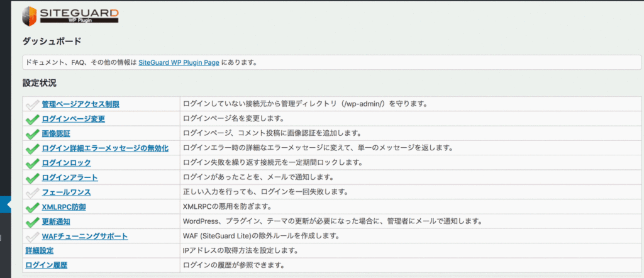Viewport: 644px width, 278px height.
Task: Open XMLRPC防御 settings link
Action: (64, 208)
